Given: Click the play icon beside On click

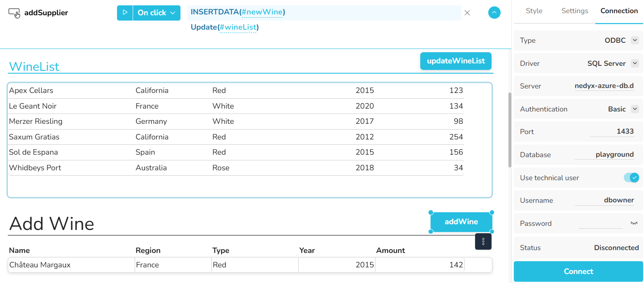Looking at the screenshot, I should pyautogui.click(x=125, y=13).
